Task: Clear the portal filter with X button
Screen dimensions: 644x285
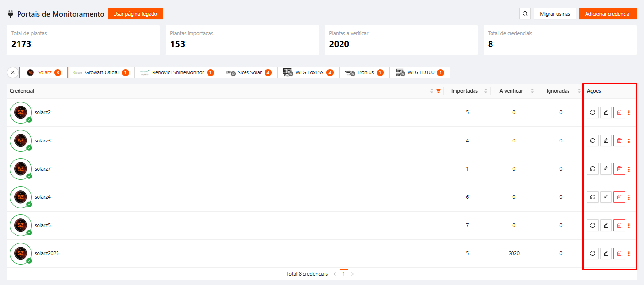Action: point(13,72)
